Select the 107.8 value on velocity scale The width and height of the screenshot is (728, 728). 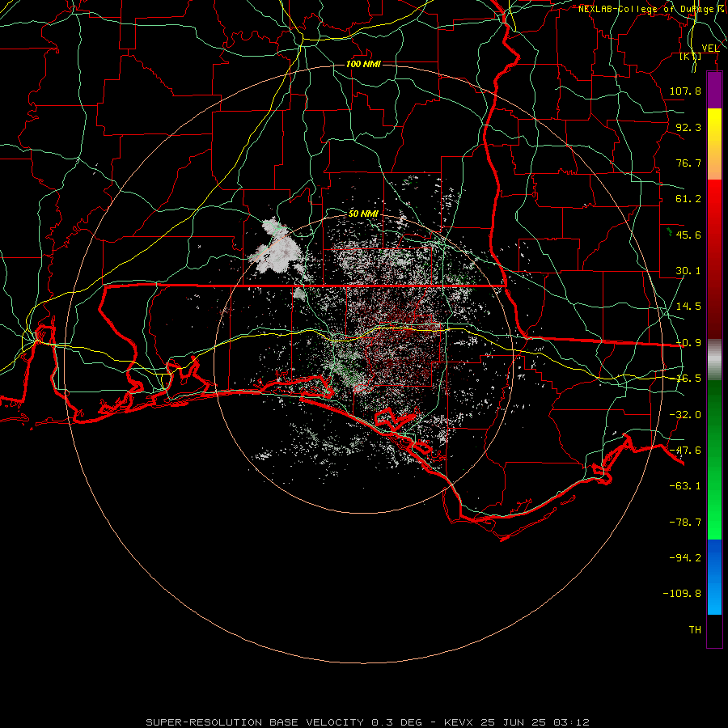pyautogui.click(x=685, y=91)
